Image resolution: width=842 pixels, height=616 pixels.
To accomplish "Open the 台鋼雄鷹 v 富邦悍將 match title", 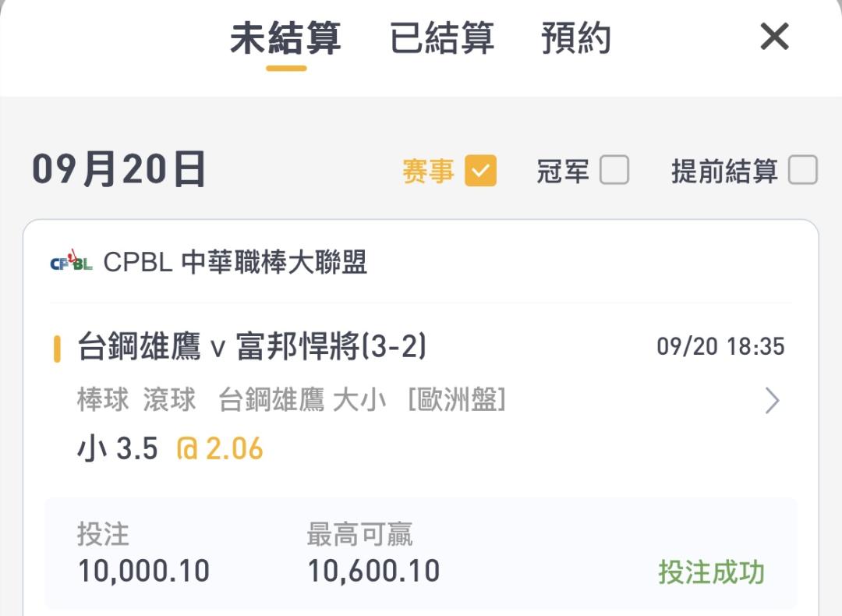I will [252, 346].
